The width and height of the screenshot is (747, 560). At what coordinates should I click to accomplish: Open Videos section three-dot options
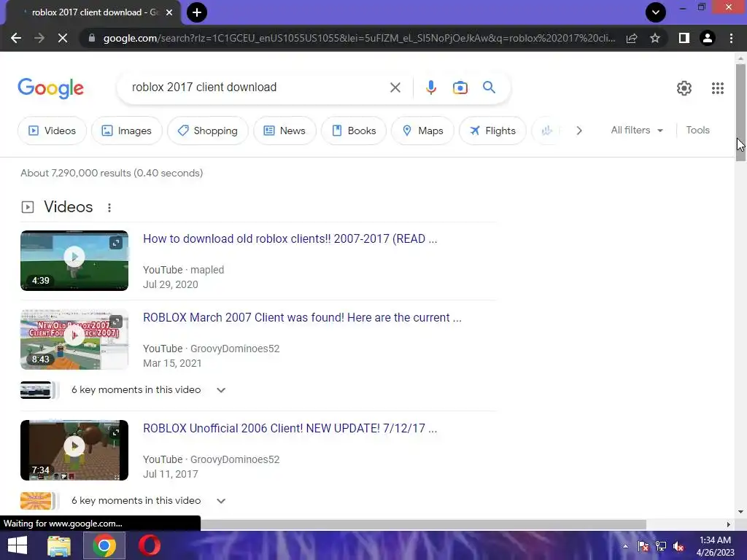pyautogui.click(x=109, y=208)
